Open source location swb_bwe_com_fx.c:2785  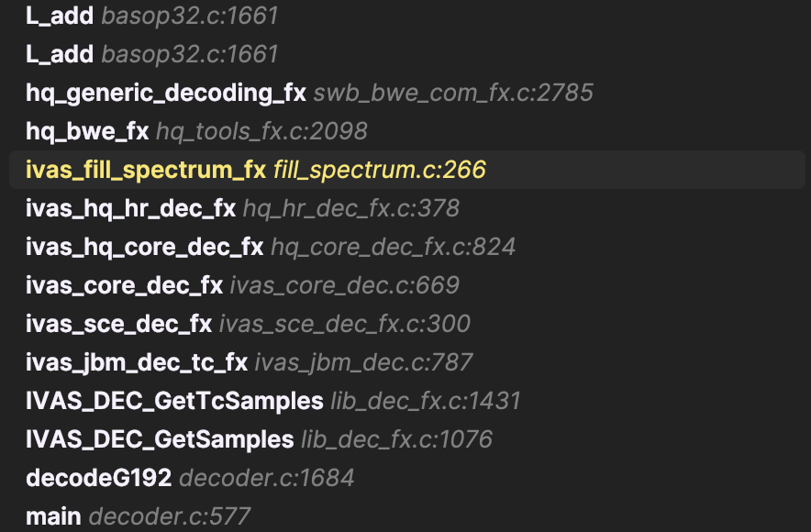453,93
